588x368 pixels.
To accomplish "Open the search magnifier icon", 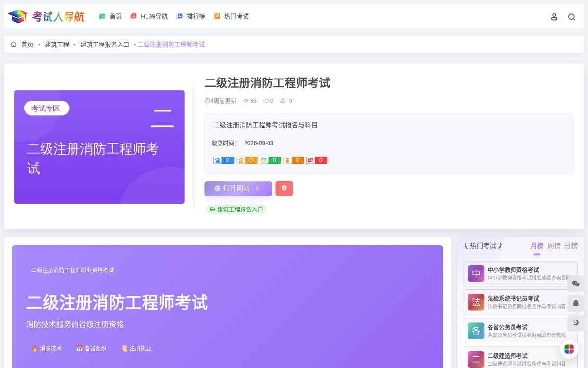I will (x=572, y=17).
